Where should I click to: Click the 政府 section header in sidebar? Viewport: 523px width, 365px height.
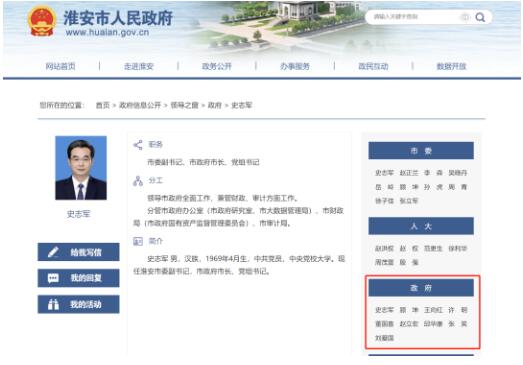421,288
